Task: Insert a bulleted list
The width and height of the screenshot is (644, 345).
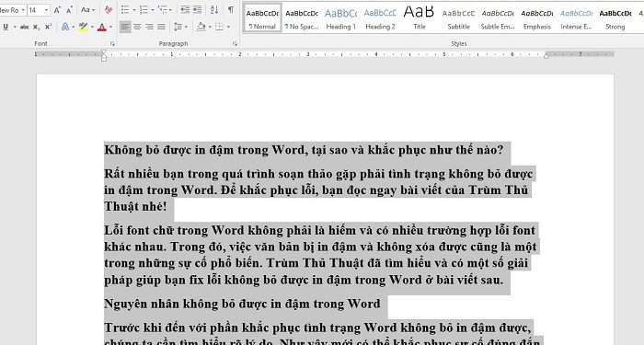Action: tap(125, 10)
